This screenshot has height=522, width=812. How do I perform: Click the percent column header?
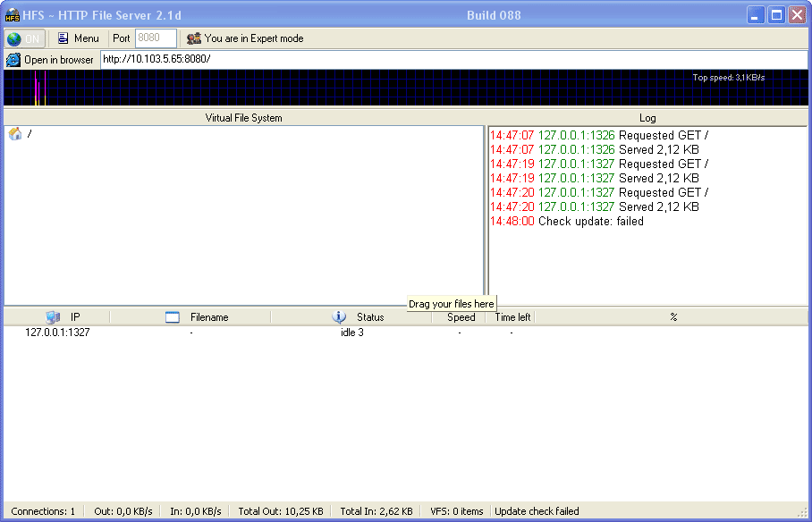click(x=672, y=317)
